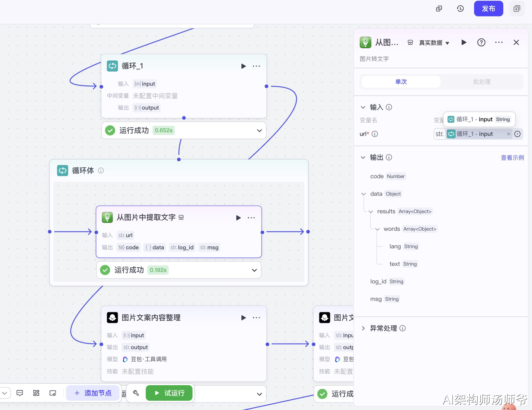Open the comment icon in bottom toolbar
Image resolution: width=532 pixels, height=410 pixels.
pyautogui.click(x=20, y=393)
